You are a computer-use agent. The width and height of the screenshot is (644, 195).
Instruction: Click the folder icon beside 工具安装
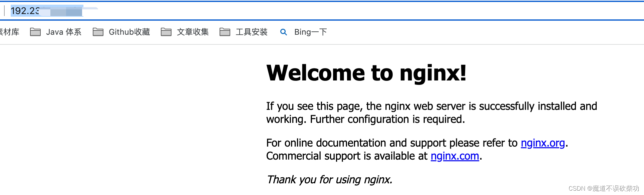(x=225, y=32)
